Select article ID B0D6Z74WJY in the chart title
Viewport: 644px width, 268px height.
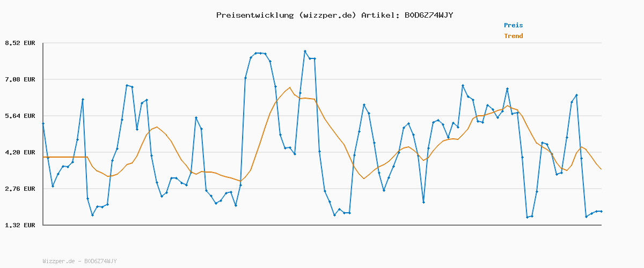click(426, 15)
